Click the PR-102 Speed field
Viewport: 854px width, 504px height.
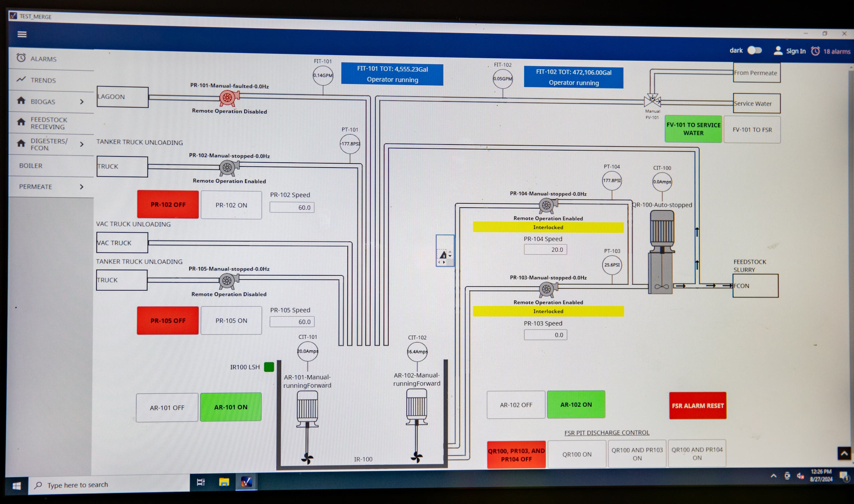pos(292,208)
